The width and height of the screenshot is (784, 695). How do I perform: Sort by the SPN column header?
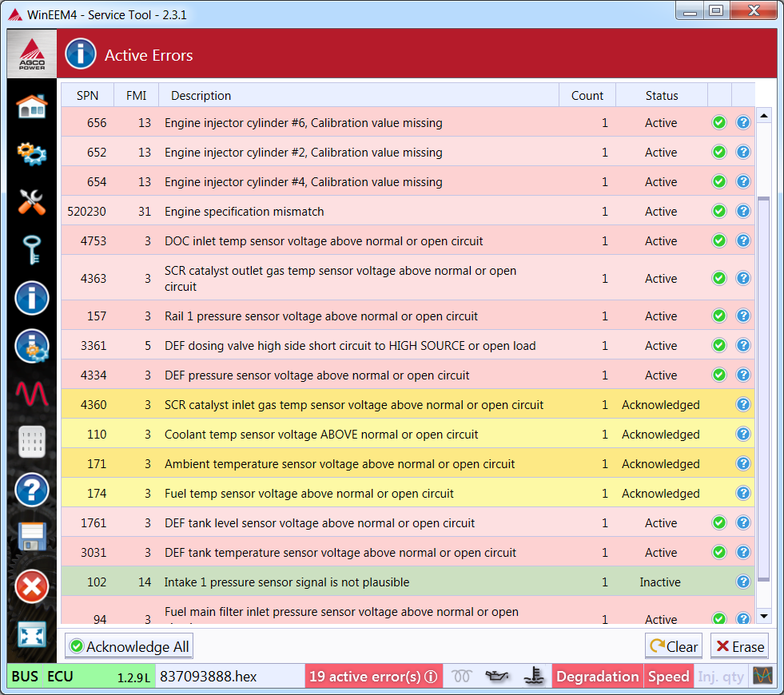pos(88,96)
